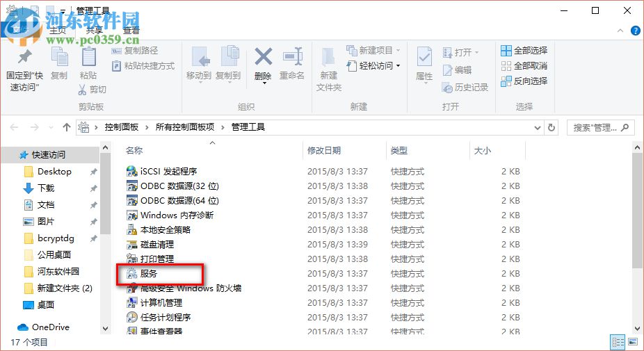This screenshot has width=644, height=351.
Task: Sort by the Size column header
Action: (x=482, y=151)
